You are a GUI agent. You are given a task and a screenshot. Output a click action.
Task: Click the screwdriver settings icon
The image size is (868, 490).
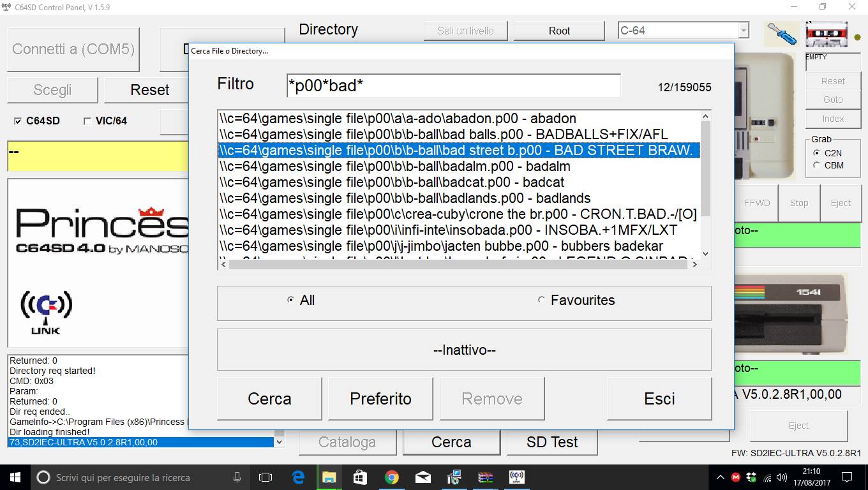[781, 33]
